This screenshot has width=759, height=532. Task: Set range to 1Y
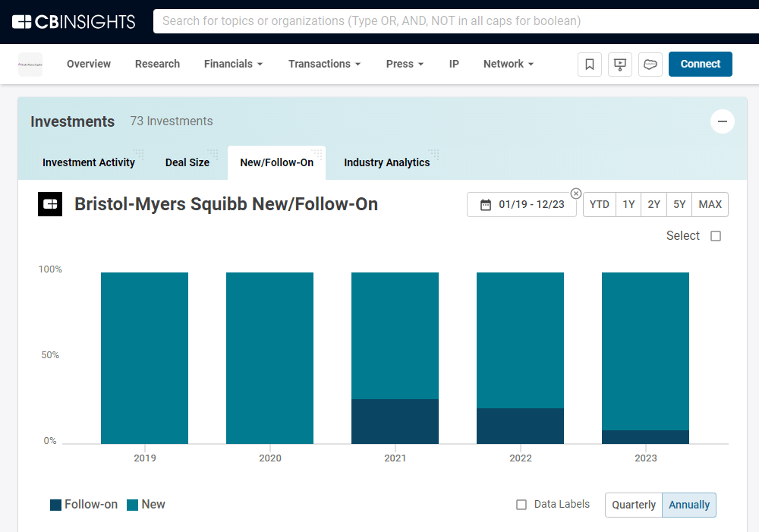pyautogui.click(x=628, y=205)
